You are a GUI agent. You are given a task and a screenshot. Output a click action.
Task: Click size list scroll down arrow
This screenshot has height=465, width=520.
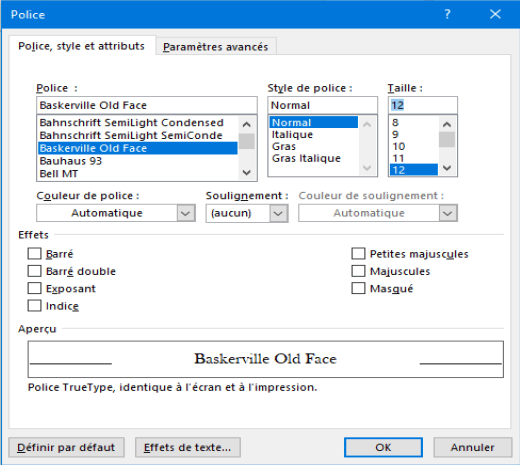pos(447,168)
